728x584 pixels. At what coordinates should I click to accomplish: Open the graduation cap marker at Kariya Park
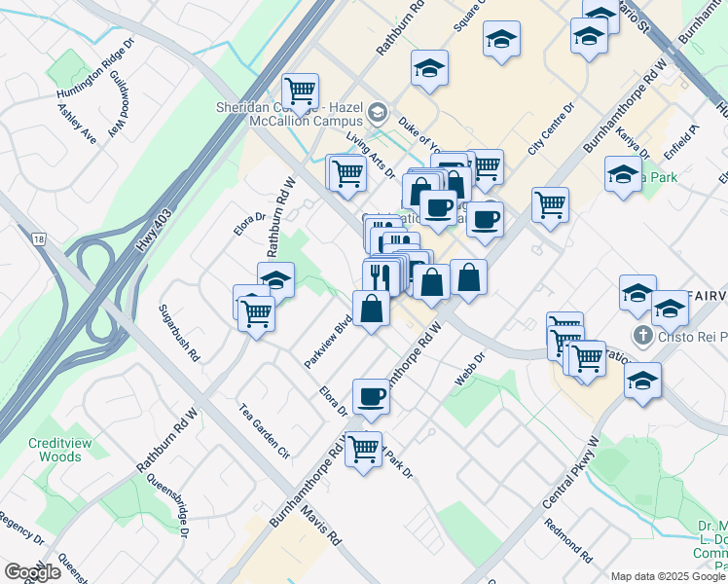(623, 177)
